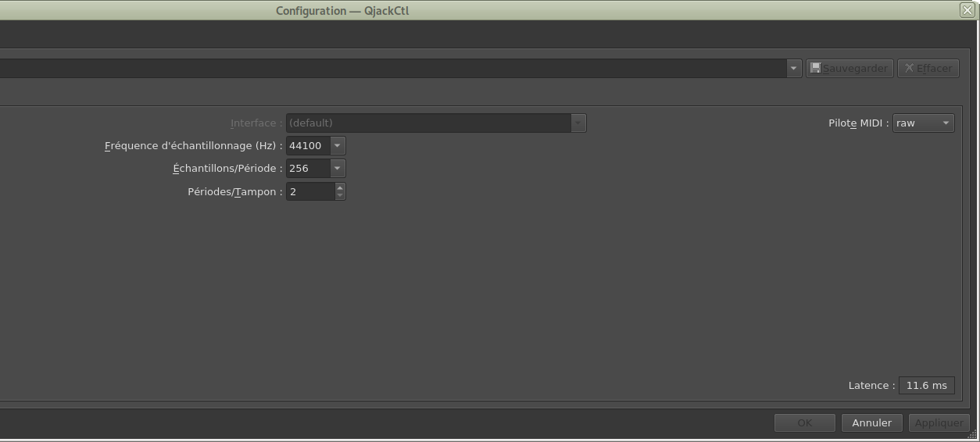This screenshot has width=980, height=442.
Task: Click the Fréquence d'échantillonnage (Hz) label
Action: point(193,146)
